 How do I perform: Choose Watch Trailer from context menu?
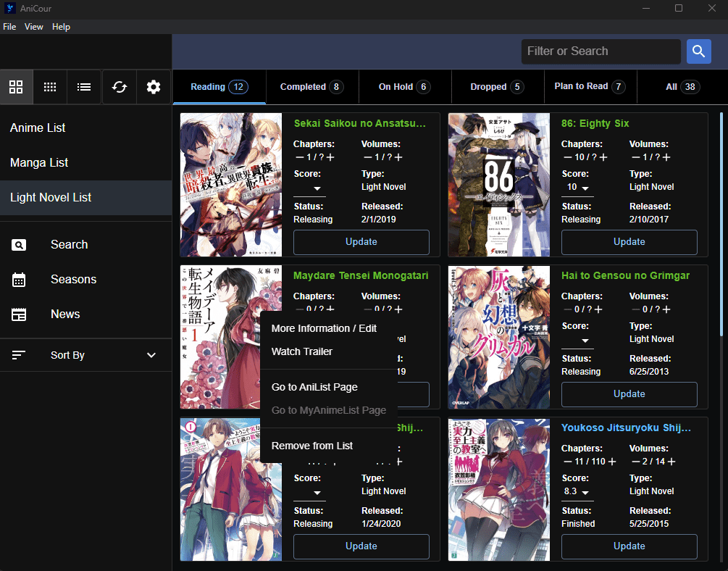[x=329, y=351]
